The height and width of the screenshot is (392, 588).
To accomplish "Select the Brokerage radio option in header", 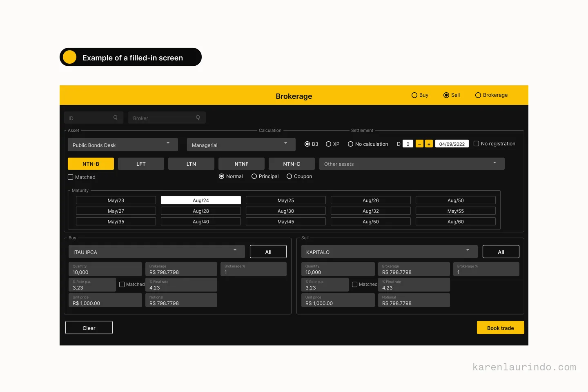I will (478, 95).
